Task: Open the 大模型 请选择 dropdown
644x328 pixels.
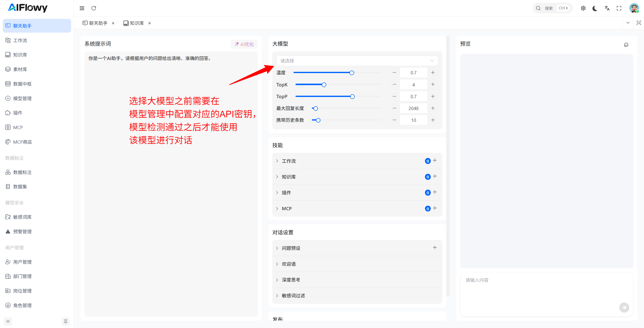Action: [x=357, y=61]
